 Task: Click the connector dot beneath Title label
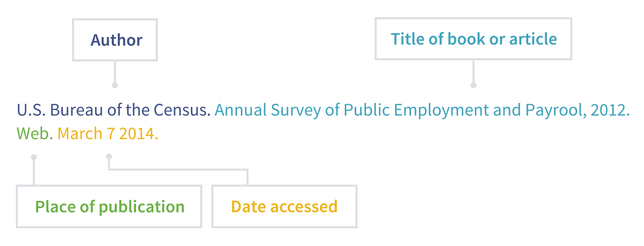click(x=473, y=85)
